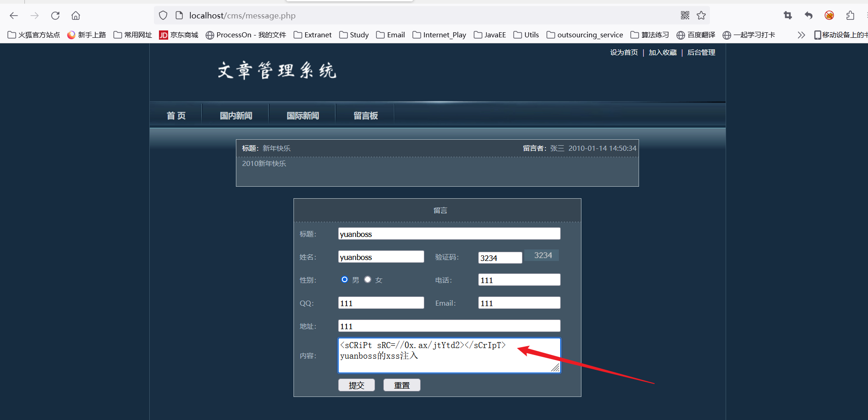The width and height of the screenshot is (868, 420).
Task: Open the 新手上路 Firefox bookmark
Action: click(87, 35)
